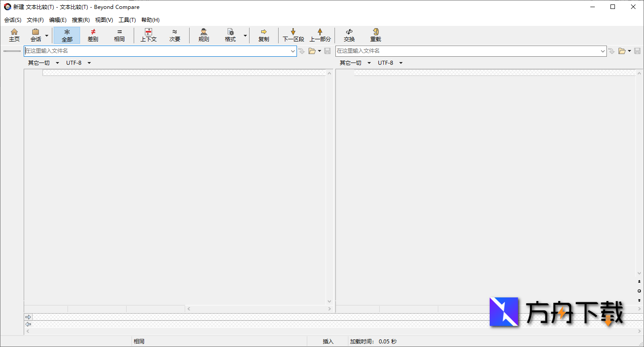Toggle the 上下文 (Context) display

(148, 35)
